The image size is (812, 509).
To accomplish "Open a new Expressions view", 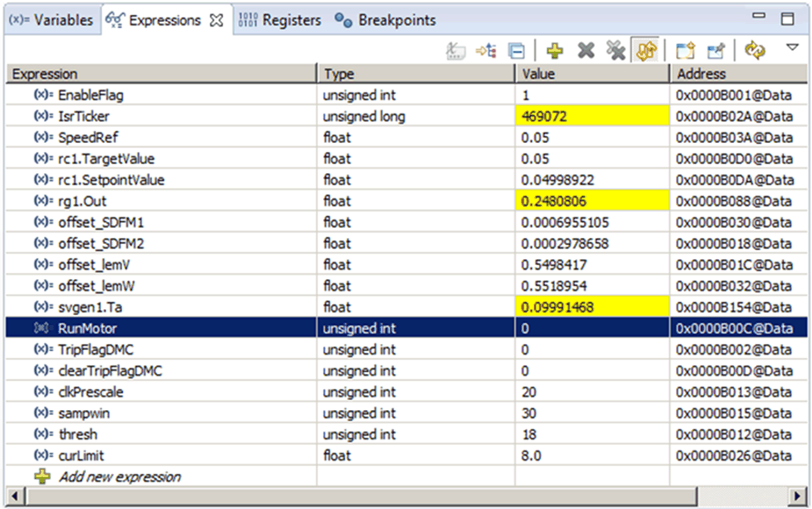I will (686, 51).
